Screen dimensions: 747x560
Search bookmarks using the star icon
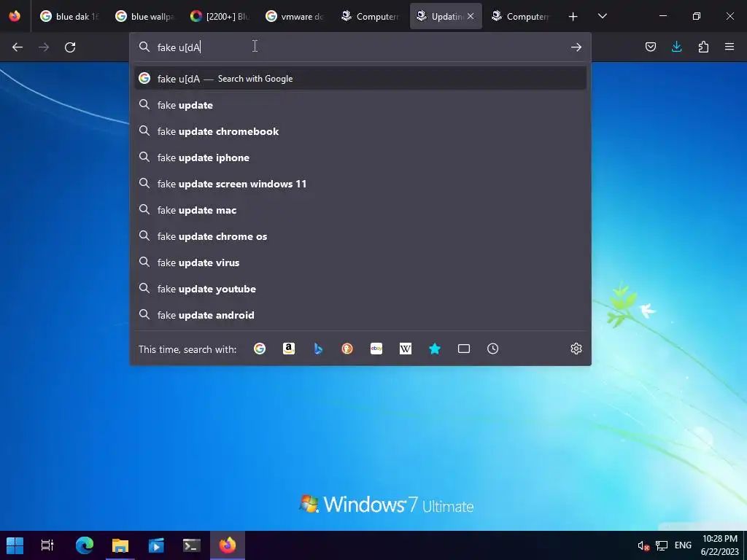coord(435,349)
